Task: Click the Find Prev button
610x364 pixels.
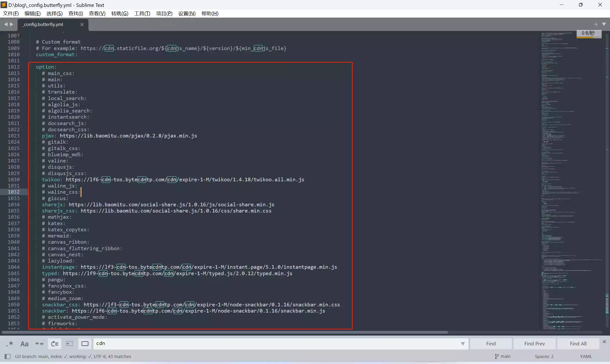Action: coord(534,344)
